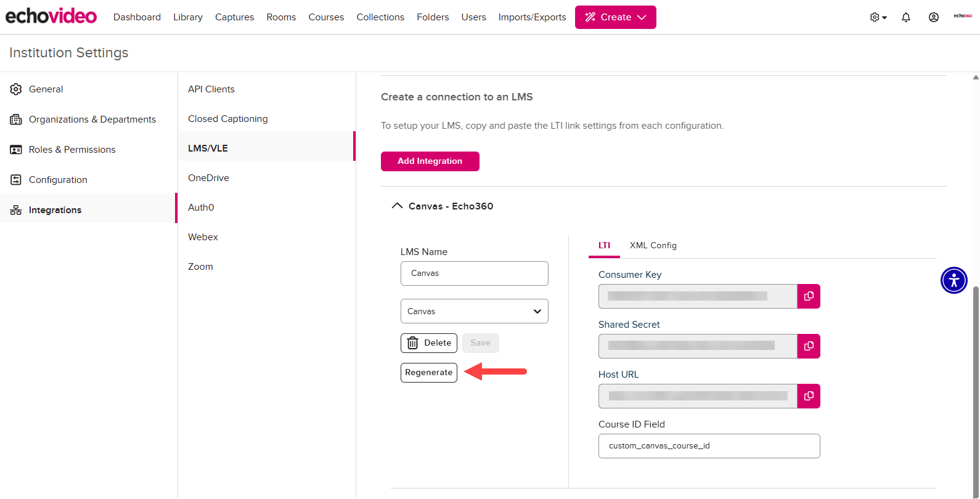Open the Library page

[x=188, y=17]
